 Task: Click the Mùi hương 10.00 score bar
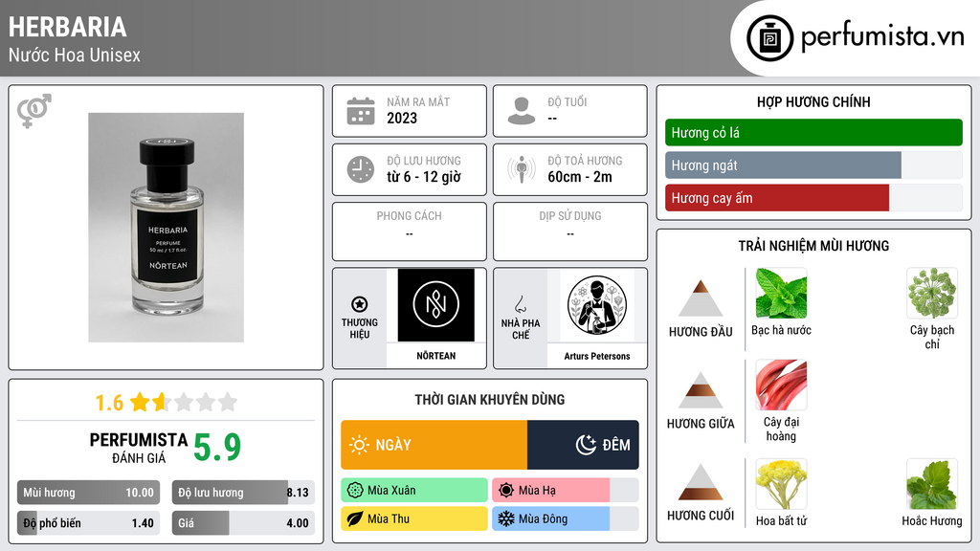click(x=89, y=493)
